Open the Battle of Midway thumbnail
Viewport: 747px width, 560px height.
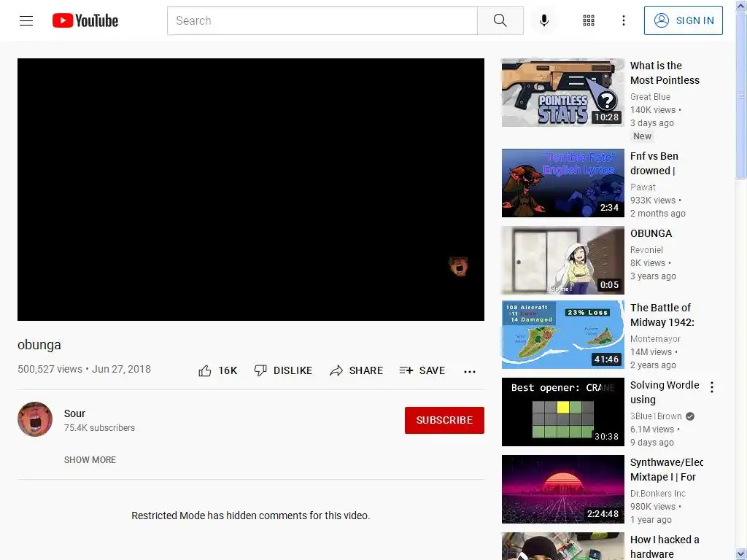562,335
